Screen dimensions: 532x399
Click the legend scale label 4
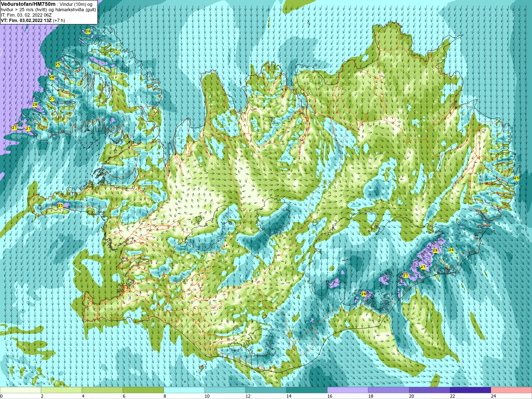point(83,396)
